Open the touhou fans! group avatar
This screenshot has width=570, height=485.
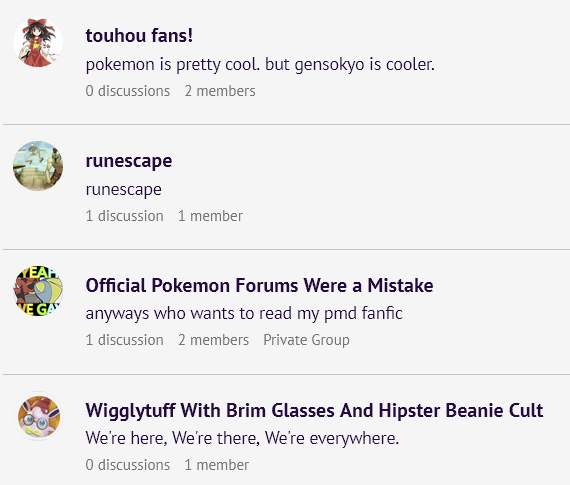[38, 43]
